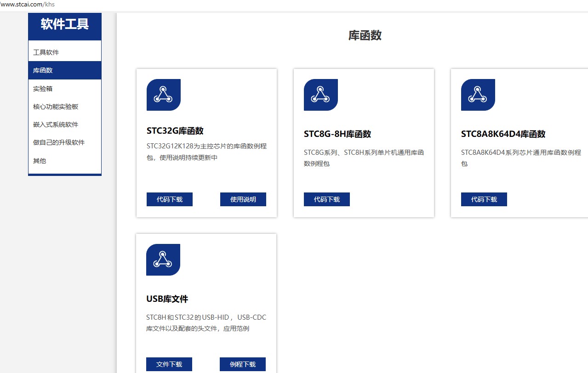The image size is (588, 373).
Task: Click the STC32G库函数 card title
Action: coord(175,131)
